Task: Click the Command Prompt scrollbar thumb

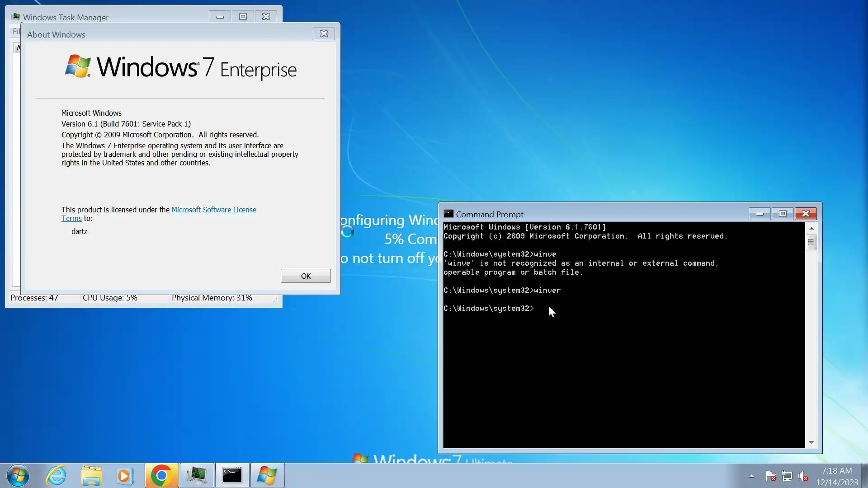Action: 811,243
